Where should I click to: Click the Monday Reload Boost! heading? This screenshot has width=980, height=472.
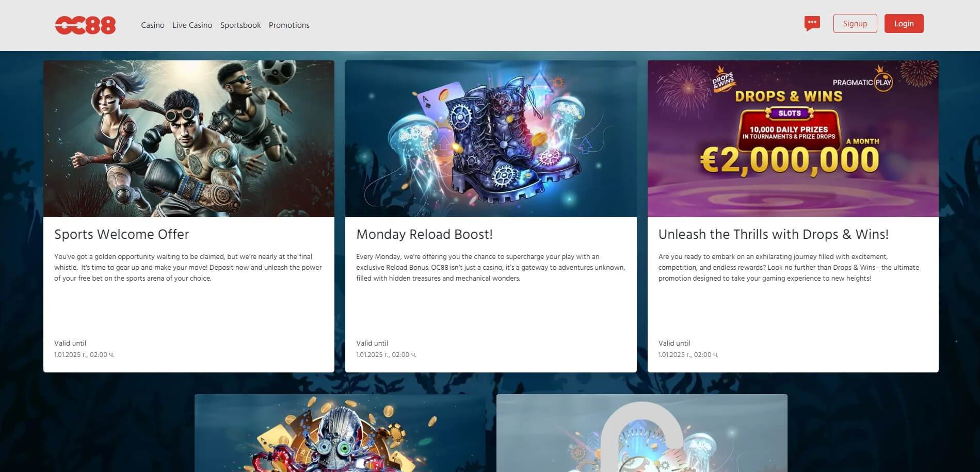click(x=424, y=234)
